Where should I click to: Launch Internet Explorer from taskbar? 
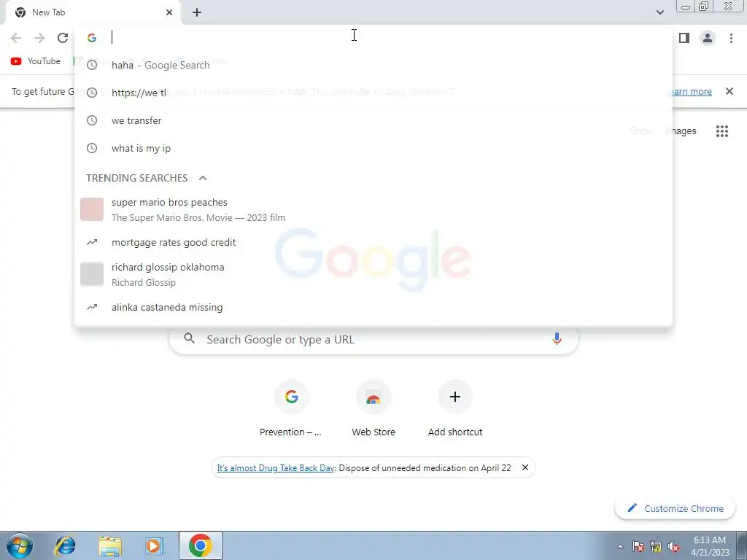[65, 545]
